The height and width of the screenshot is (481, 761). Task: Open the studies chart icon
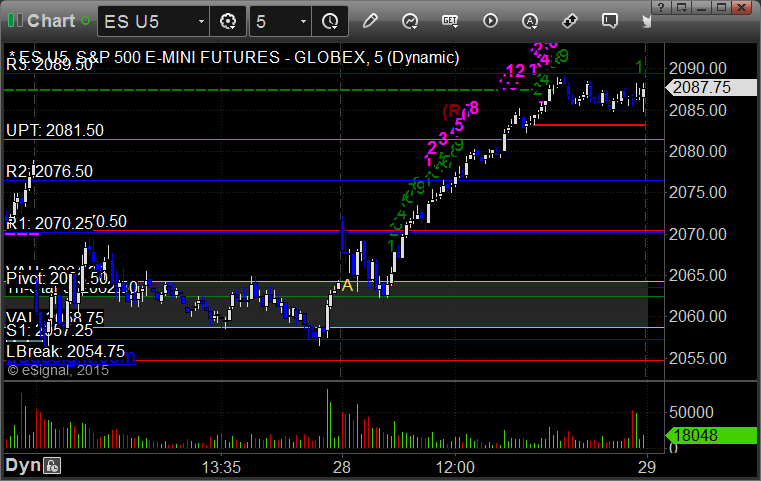[x=410, y=21]
